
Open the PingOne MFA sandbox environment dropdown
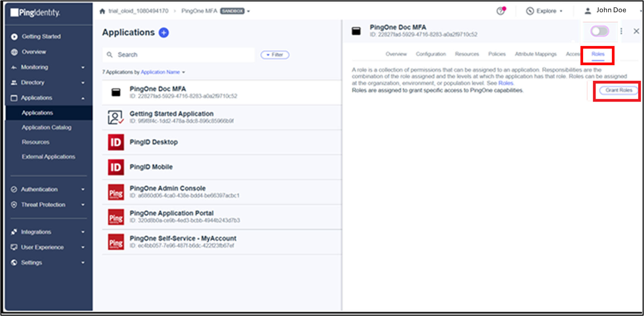click(x=248, y=11)
